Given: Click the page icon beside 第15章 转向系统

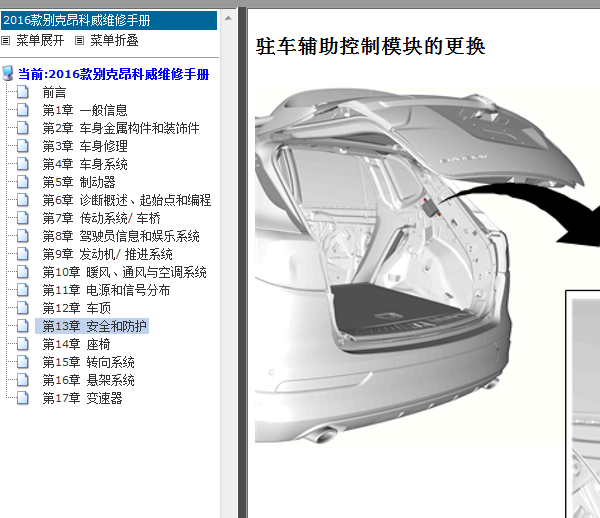Looking at the screenshot, I should (23, 362).
